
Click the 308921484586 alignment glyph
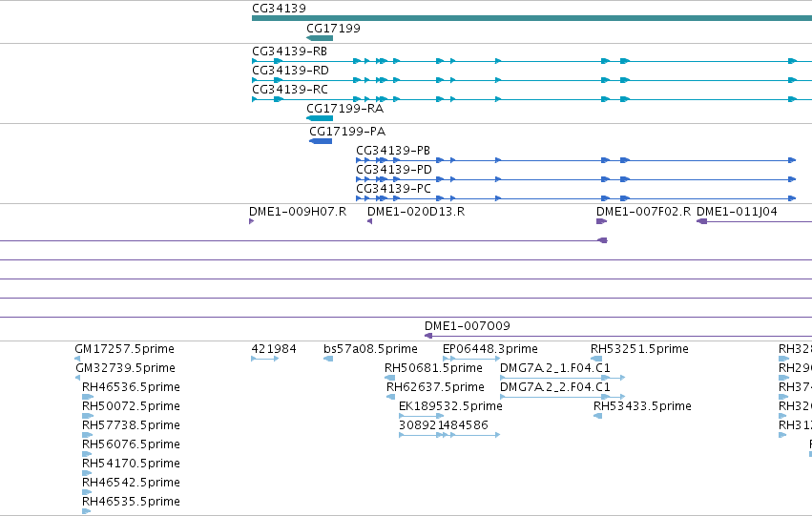449,435
